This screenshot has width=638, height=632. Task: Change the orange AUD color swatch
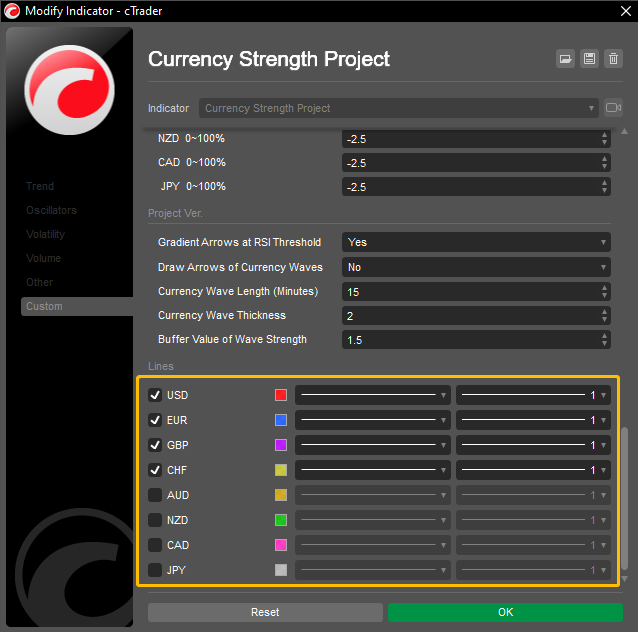click(x=281, y=495)
